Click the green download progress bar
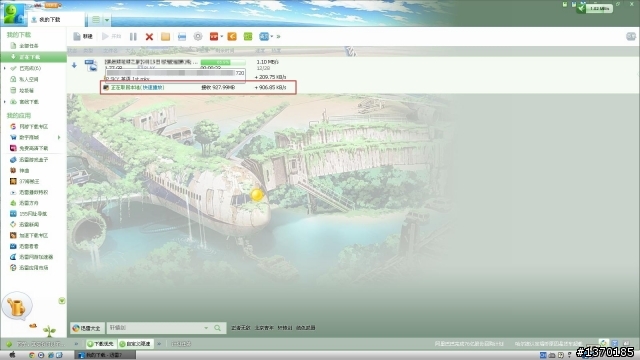The height and width of the screenshot is (360, 640). tap(223, 62)
